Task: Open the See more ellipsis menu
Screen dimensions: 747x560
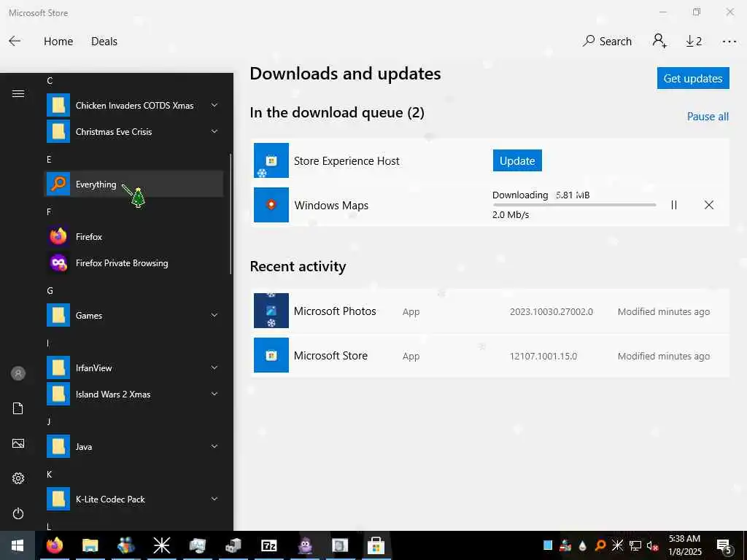Action: 729,42
